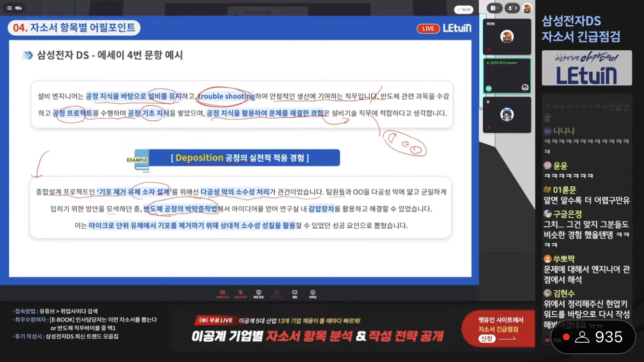Click the 구글은정 chat avatar
This screenshot has width=644, height=362.
[547, 213]
